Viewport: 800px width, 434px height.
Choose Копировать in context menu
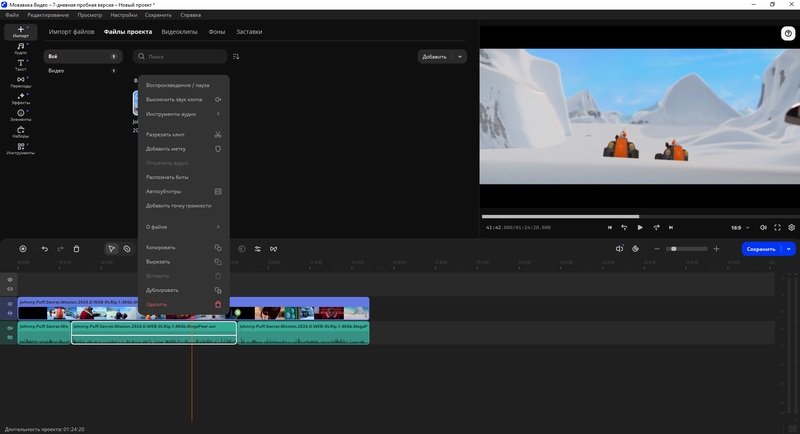pyautogui.click(x=183, y=247)
